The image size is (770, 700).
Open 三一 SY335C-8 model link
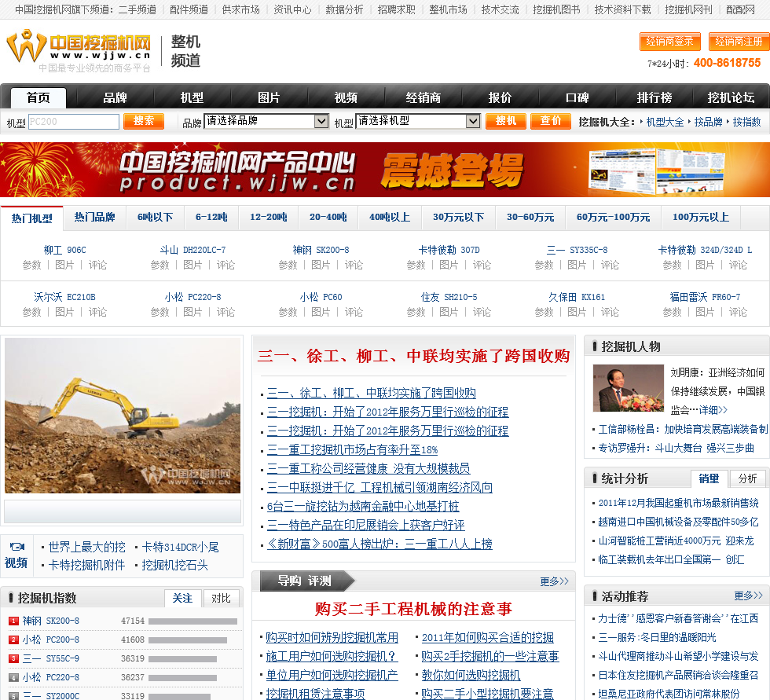(577, 250)
